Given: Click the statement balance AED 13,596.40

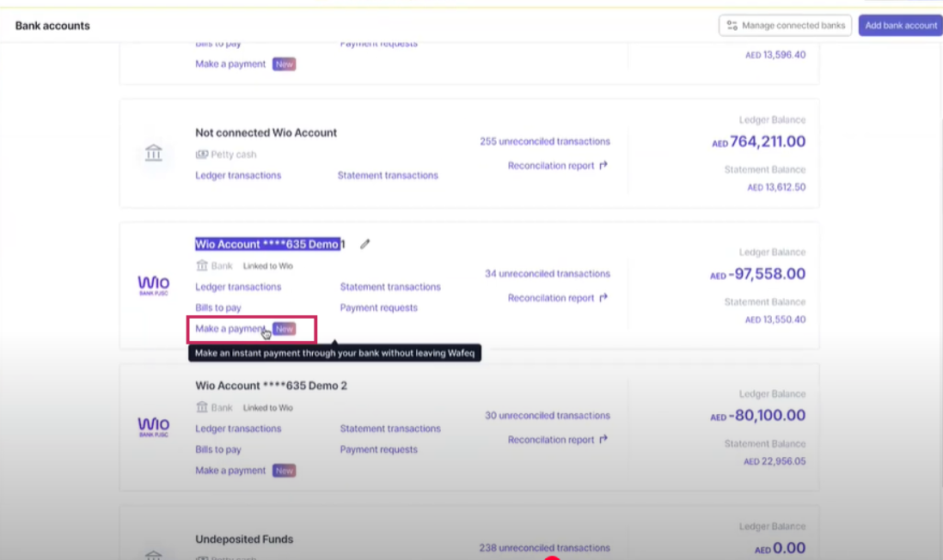Looking at the screenshot, I should (x=775, y=55).
